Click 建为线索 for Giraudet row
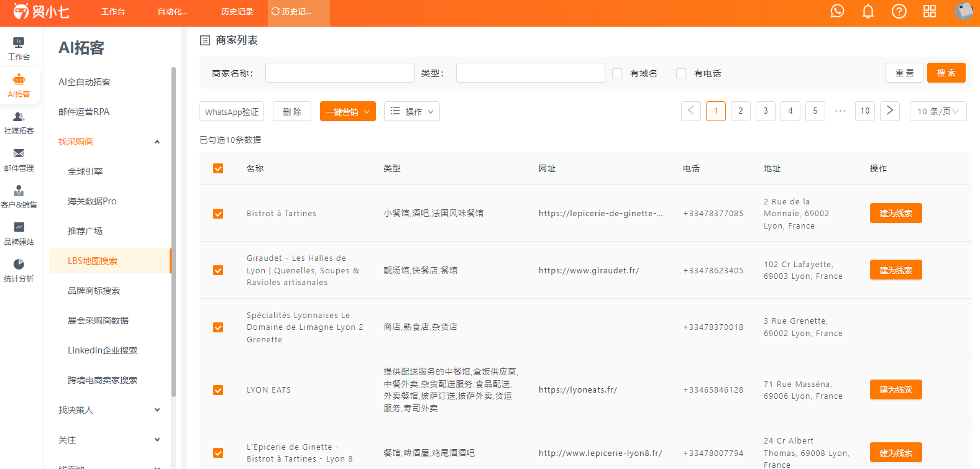 click(x=896, y=270)
